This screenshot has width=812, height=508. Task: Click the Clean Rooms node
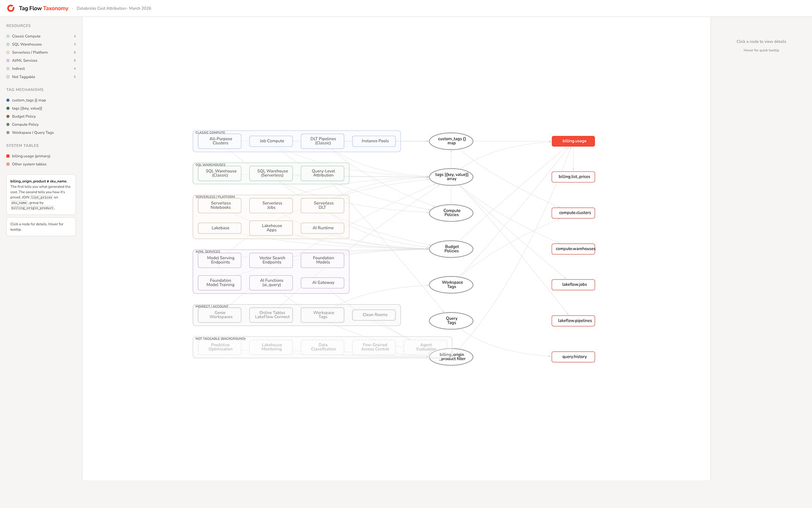[374, 315]
